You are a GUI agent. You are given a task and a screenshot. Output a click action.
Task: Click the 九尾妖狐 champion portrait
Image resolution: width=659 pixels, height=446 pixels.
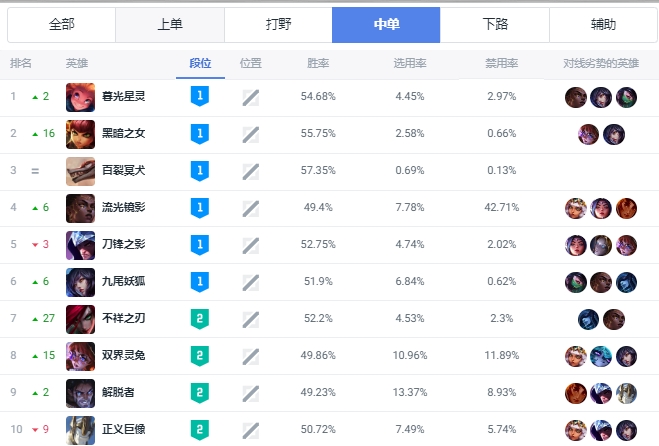[x=81, y=282]
